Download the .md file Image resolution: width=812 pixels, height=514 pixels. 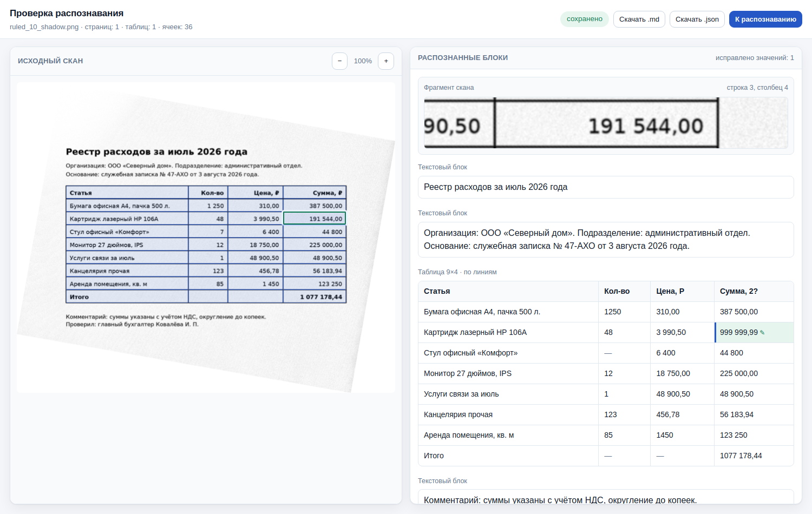639,19
